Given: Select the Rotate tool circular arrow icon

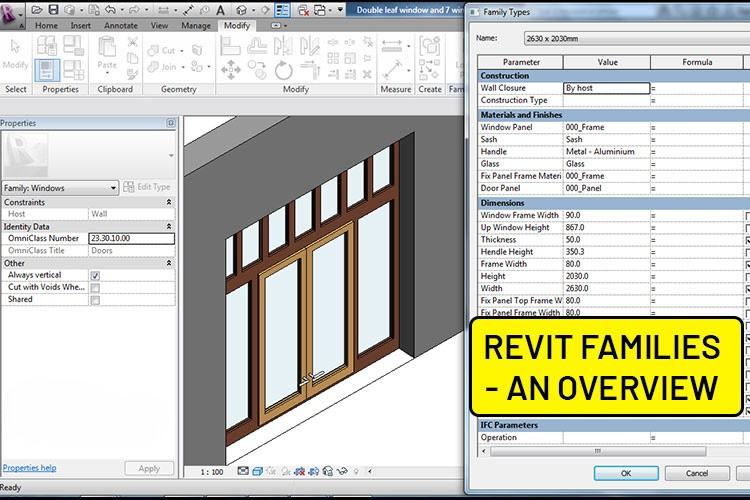Looking at the screenshot, I should tap(284, 71).
